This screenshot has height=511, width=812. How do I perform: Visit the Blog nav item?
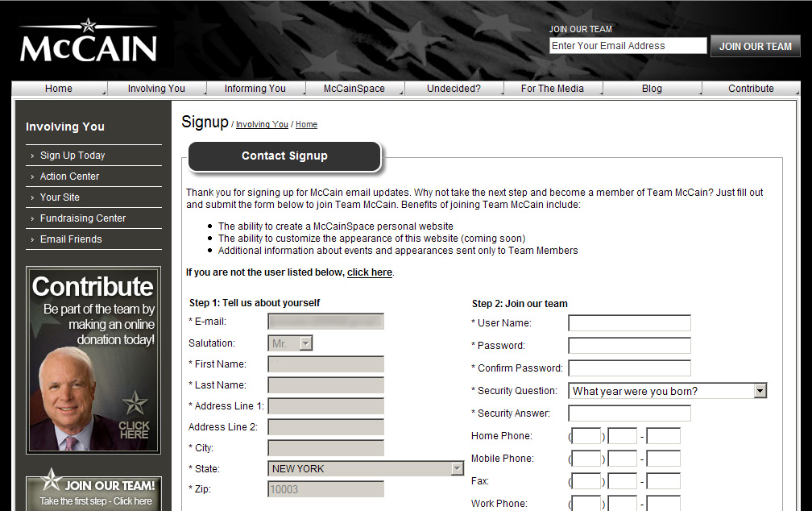click(652, 89)
